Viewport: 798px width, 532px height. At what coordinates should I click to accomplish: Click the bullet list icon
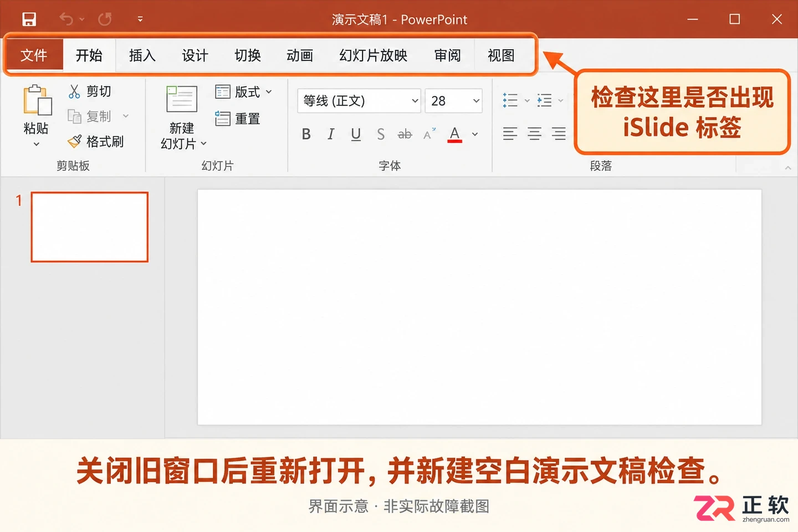[510, 100]
